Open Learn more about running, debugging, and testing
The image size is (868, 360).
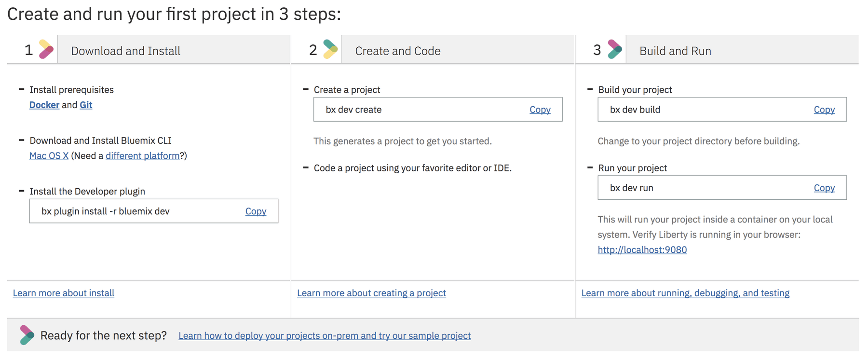pos(685,293)
